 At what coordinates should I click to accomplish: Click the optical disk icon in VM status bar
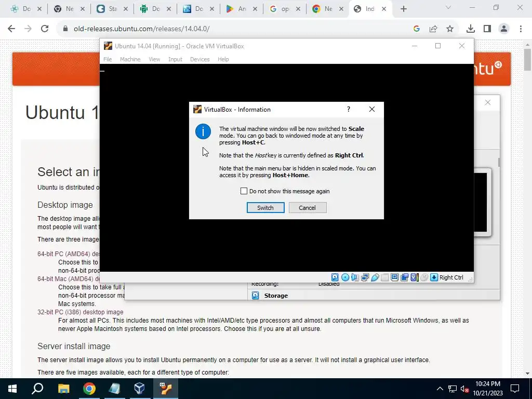coord(345,277)
